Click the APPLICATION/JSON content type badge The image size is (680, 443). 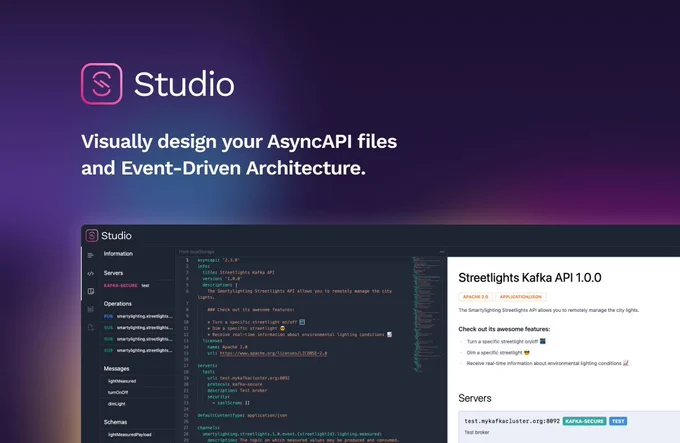pos(520,297)
